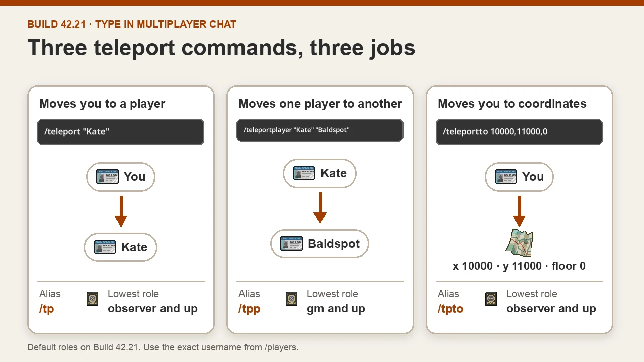The height and width of the screenshot is (362, 644).
Task: Click the ID card icon in the Kate pill under /teleportplayer
Action: [304, 173]
